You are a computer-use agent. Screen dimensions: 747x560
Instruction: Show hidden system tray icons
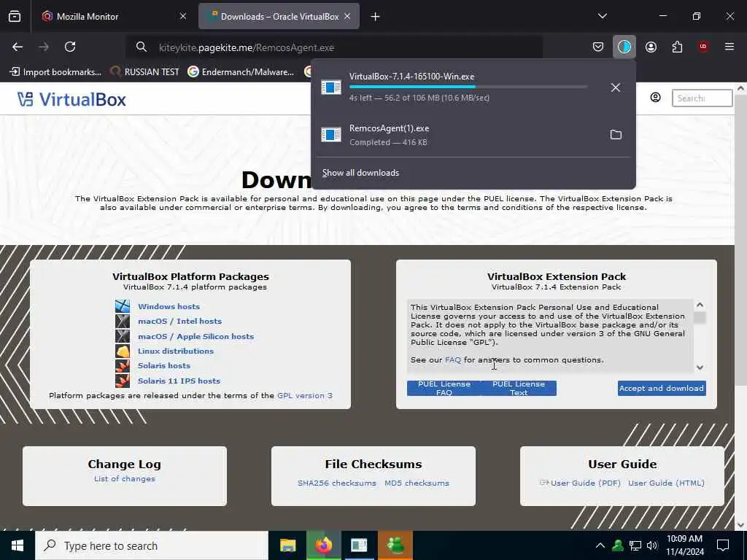point(600,545)
